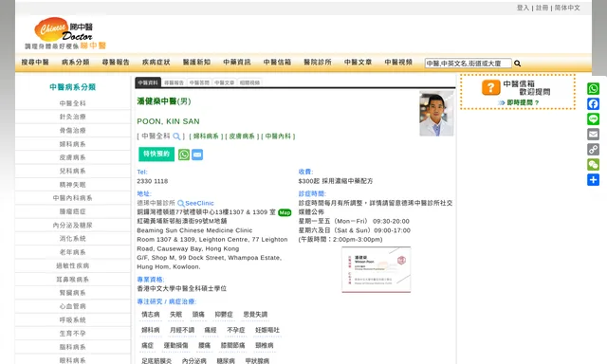The image size is (607, 364).
Task: Open 病系分類 in navigation bar
Action: pos(76,63)
